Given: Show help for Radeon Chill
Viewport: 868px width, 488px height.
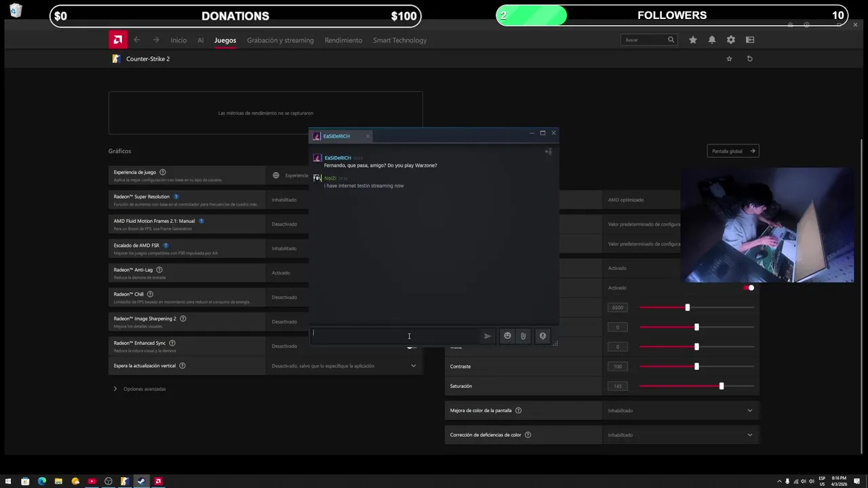Looking at the screenshot, I should click(151, 294).
